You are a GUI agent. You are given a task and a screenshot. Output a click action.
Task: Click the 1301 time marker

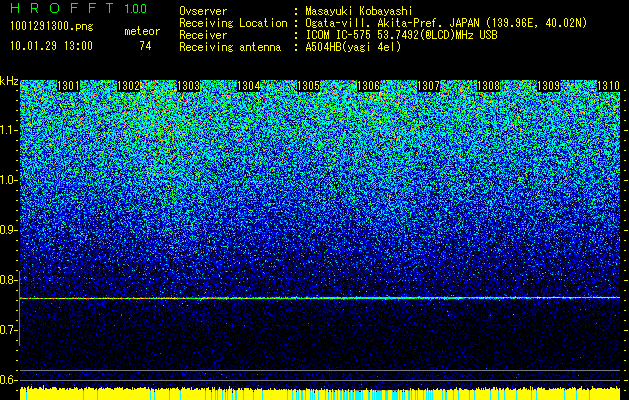[x=69, y=86]
